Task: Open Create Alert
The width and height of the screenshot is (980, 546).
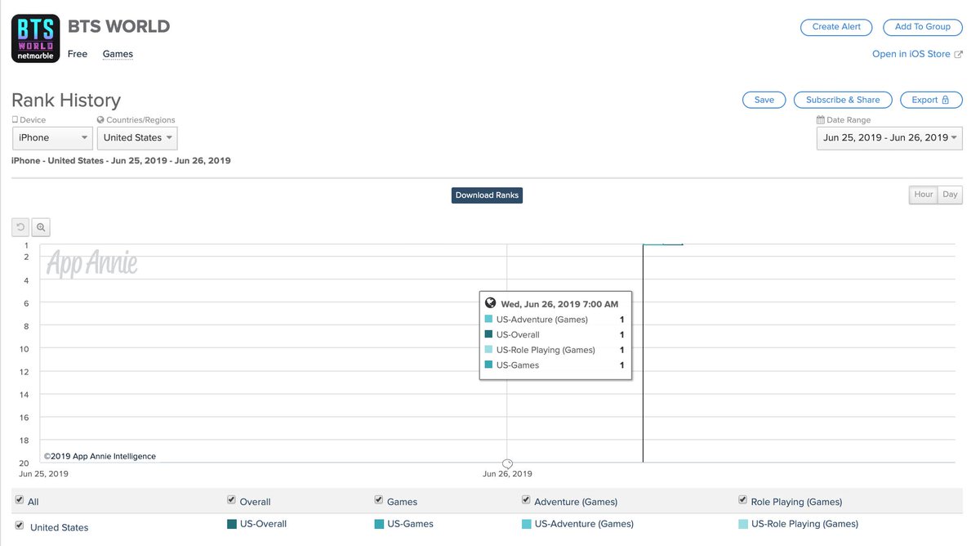Action: click(836, 27)
